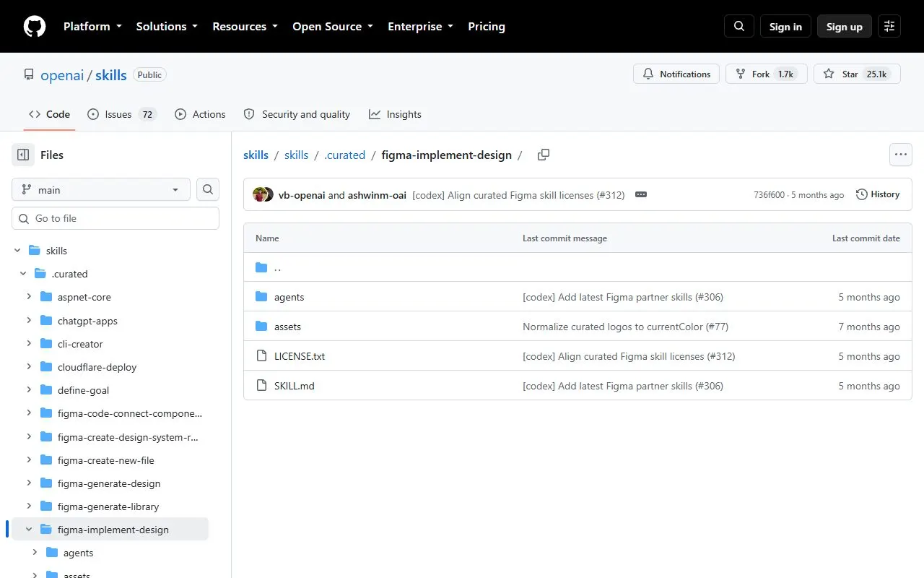The width and height of the screenshot is (924, 578).
Task: Open the Open Source dropdown menu
Action: click(333, 26)
